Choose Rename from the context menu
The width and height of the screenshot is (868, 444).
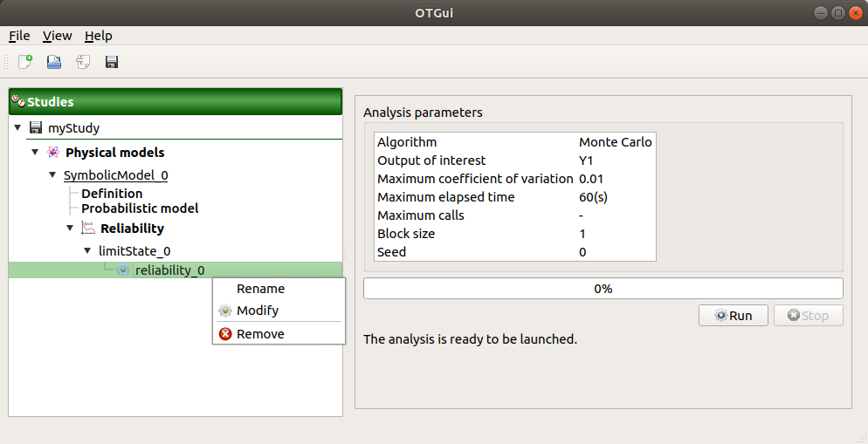260,289
